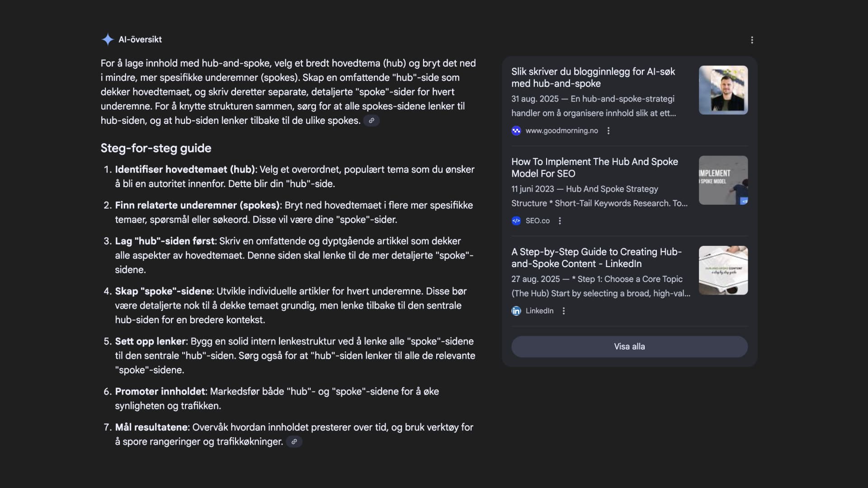Viewport: 868px width, 488px height.
Task: Click the LinkedIn article thumbnail image
Action: (x=723, y=270)
